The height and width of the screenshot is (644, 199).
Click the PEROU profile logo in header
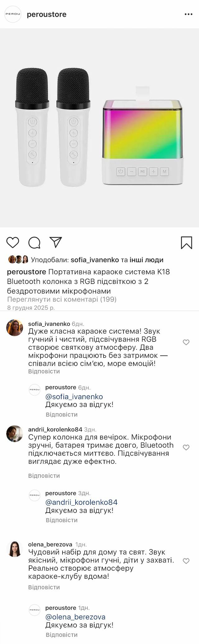pyautogui.click(x=13, y=14)
